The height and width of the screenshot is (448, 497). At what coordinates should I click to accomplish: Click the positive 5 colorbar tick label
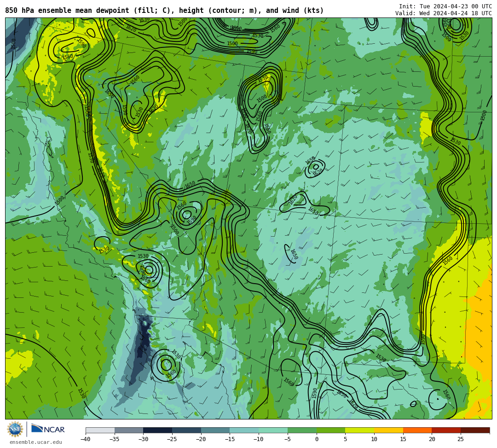345,439
